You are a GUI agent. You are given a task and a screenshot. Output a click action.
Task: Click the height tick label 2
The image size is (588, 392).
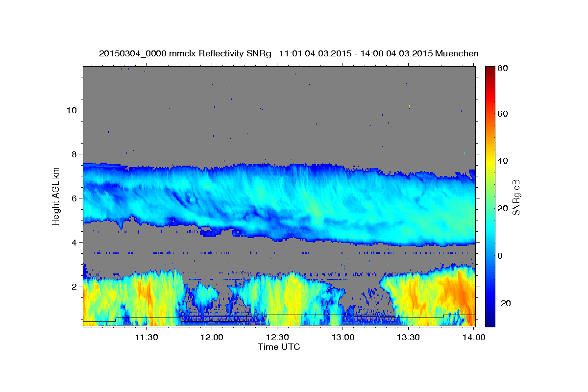click(74, 286)
